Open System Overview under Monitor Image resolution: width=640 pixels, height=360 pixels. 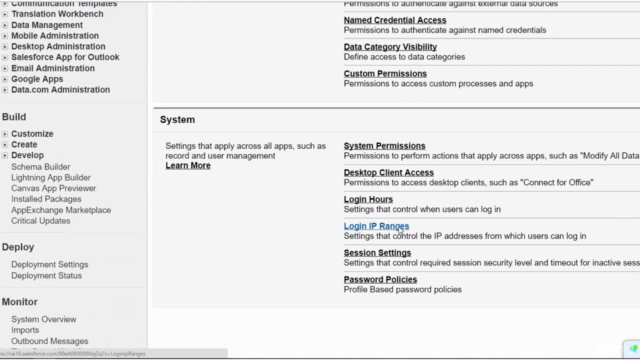[x=44, y=319]
